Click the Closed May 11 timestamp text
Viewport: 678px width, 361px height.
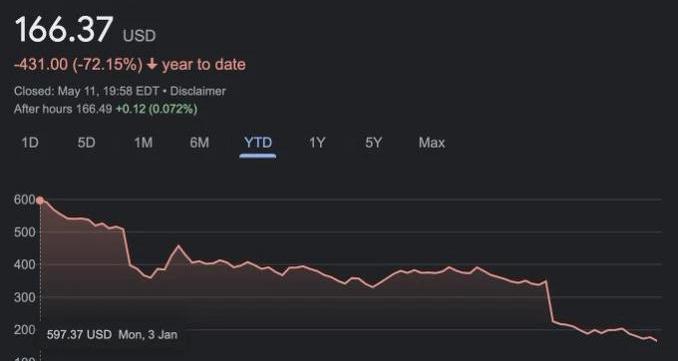pos(88,91)
